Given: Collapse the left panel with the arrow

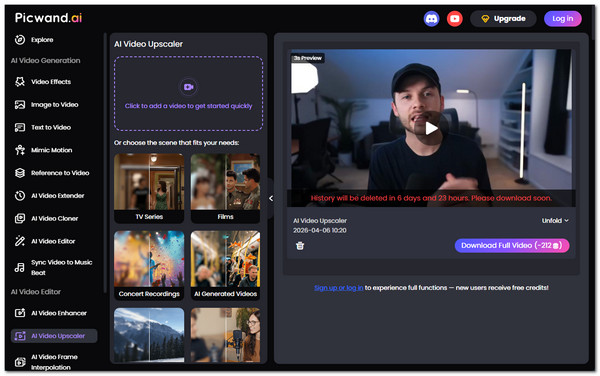Looking at the screenshot, I should 271,198.
